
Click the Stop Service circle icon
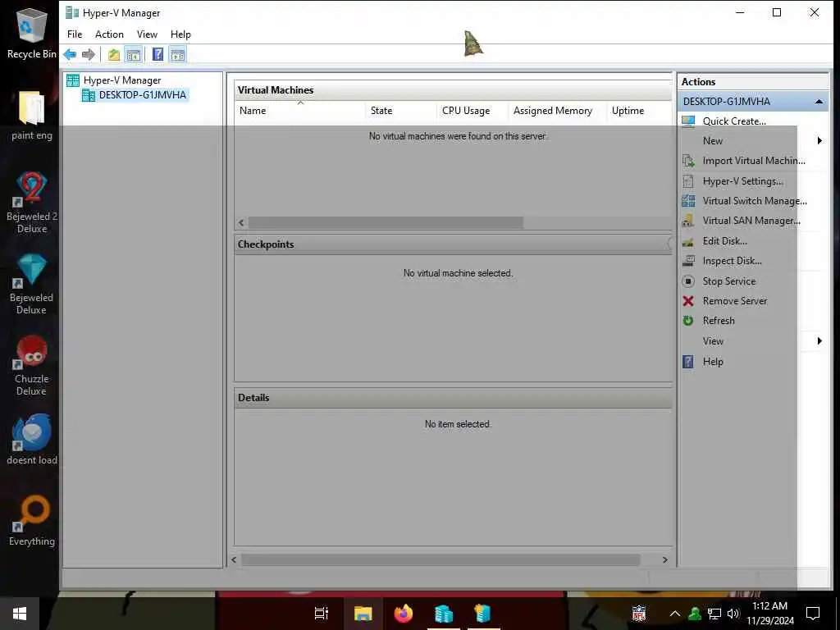(688, 281)
